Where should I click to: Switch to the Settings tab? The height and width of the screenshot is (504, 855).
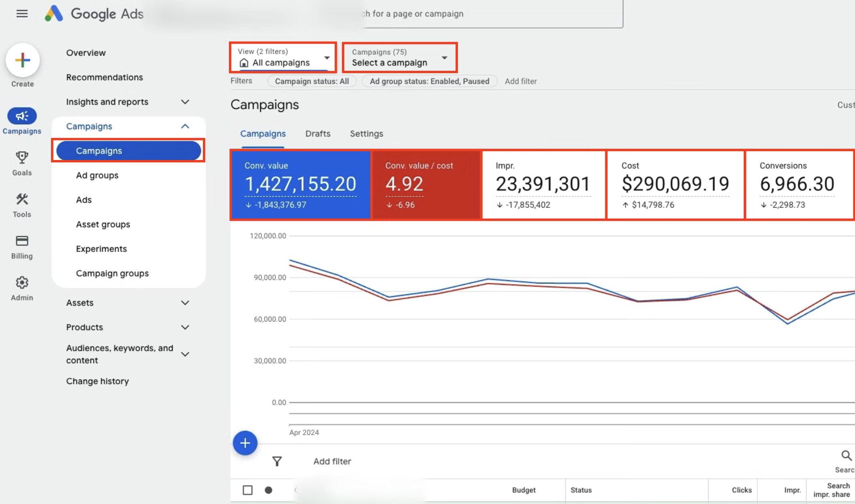(x=366, y=134)
